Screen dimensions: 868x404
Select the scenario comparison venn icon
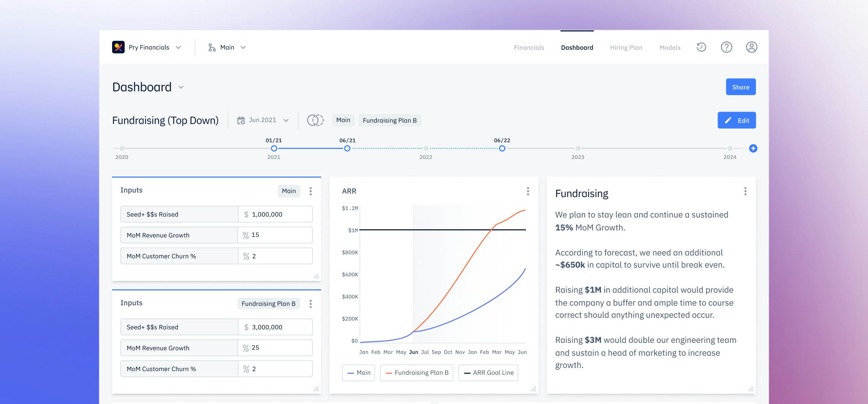(314, 120)
